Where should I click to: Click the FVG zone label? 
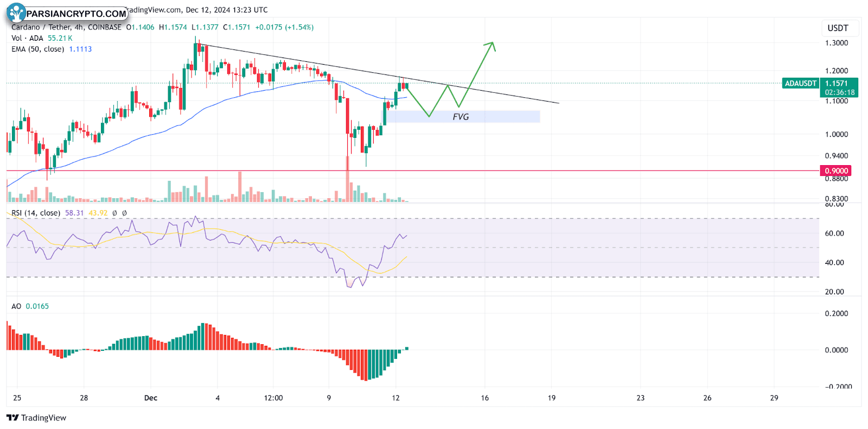(461, 117)
